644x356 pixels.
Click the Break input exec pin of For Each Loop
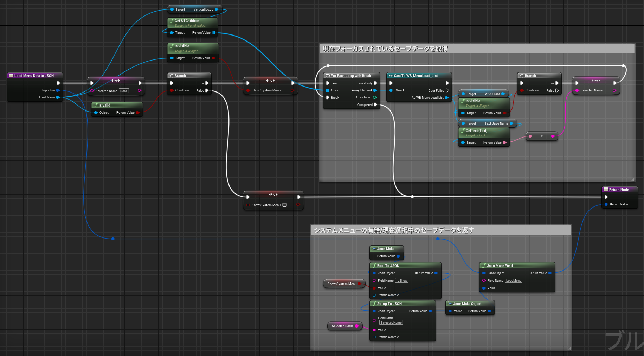click(x=328, y=98)
